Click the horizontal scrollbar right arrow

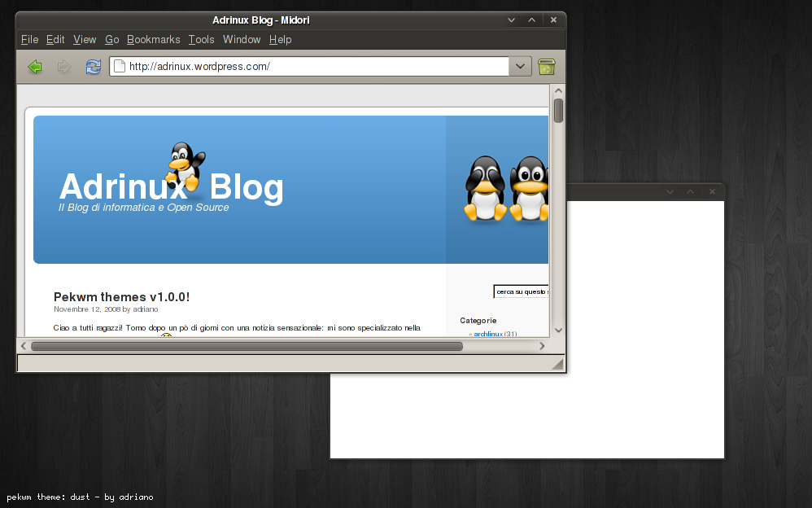pos(542,346)
